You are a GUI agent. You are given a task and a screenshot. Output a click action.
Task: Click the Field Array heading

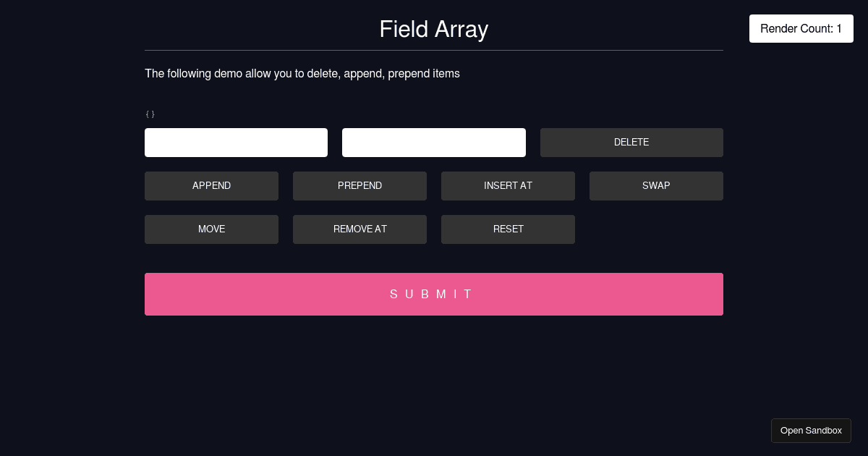pyautogui.click(x=434, y=29)
